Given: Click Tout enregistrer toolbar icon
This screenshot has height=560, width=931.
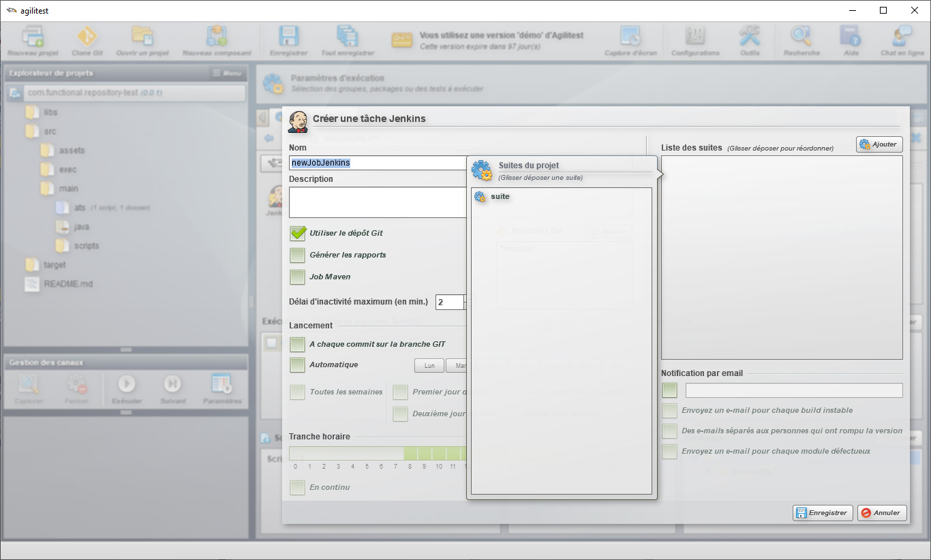Looking at the screenshot, I should click(x=348, y=36).
